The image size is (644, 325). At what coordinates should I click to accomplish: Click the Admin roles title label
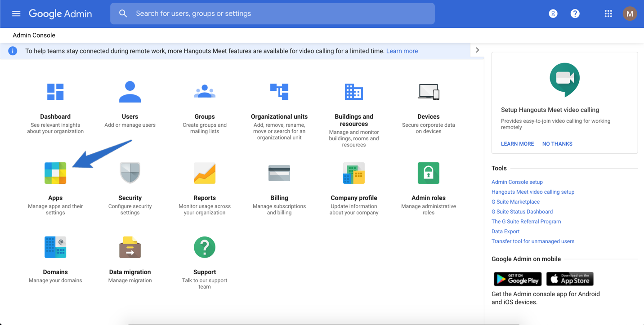click(x=429, y=198)
